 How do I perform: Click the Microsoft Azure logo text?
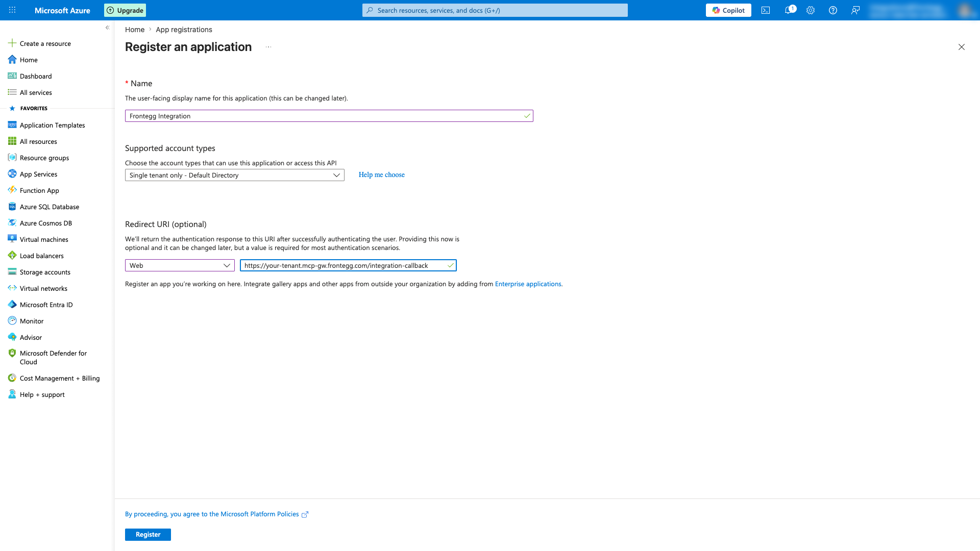coord(62,10)
